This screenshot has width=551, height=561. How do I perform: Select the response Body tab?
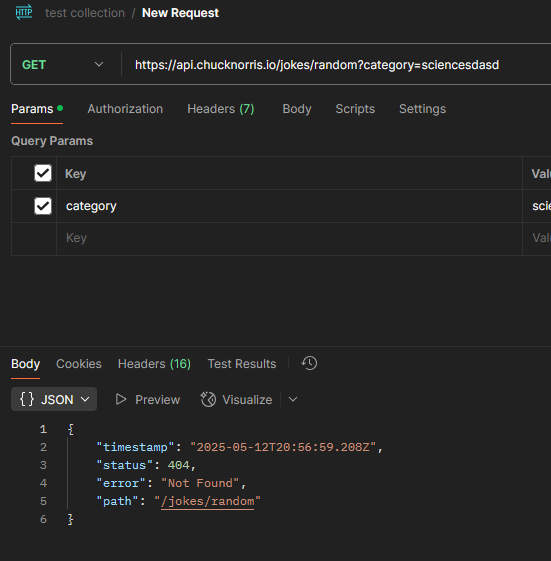25,364
